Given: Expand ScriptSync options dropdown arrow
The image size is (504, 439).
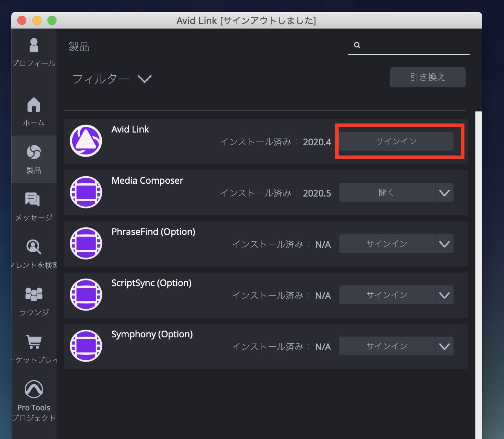Looking at the screenshot, I should click(444, 295).
